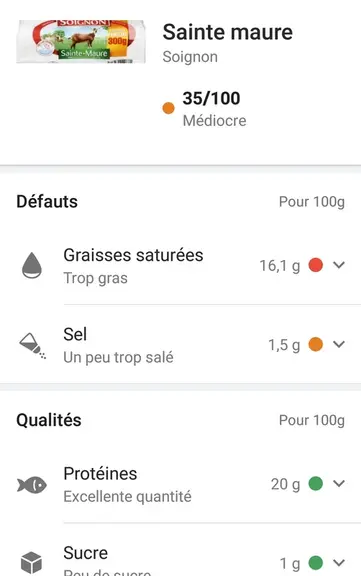Tap the red dot next to 16,1 g

pos(315,265)
